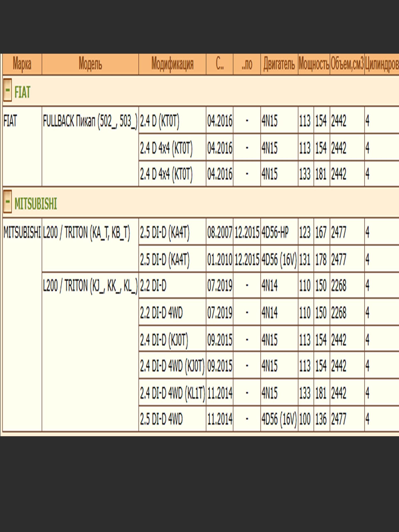Select L200 / TRITON (KJ_, KK_, KL_) model
This screenshot has width=399, height=532.
90,286
